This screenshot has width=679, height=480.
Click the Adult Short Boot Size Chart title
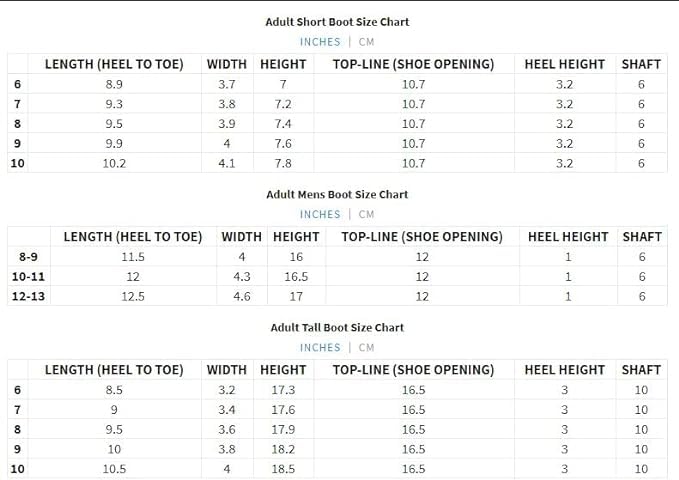(337, 21)
